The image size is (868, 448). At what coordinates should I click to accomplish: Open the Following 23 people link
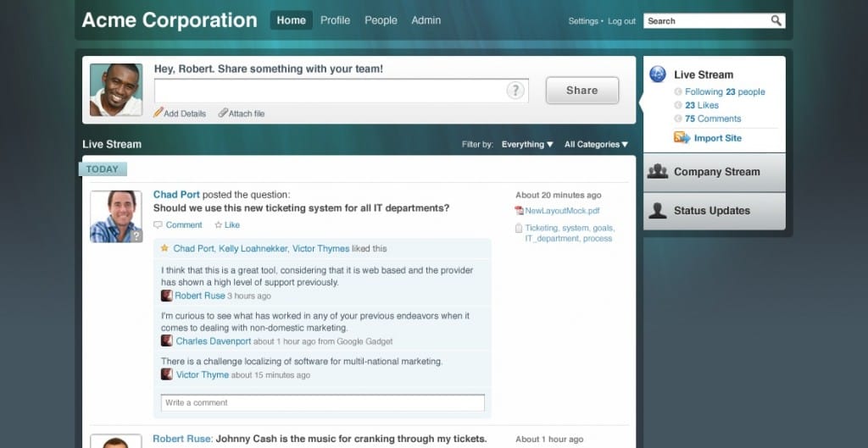point(725,91)
